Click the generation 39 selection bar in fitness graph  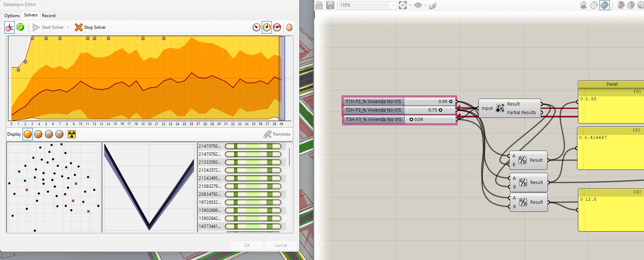pos(282,78)
